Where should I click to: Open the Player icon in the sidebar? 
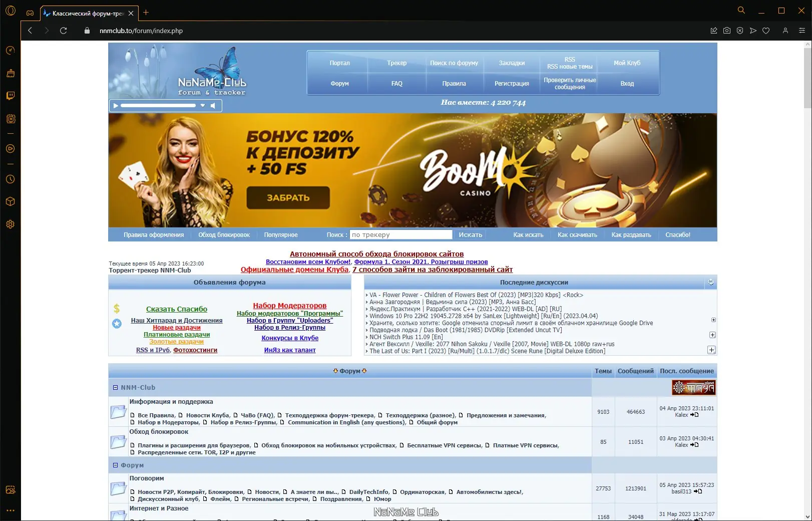point(11,149)
